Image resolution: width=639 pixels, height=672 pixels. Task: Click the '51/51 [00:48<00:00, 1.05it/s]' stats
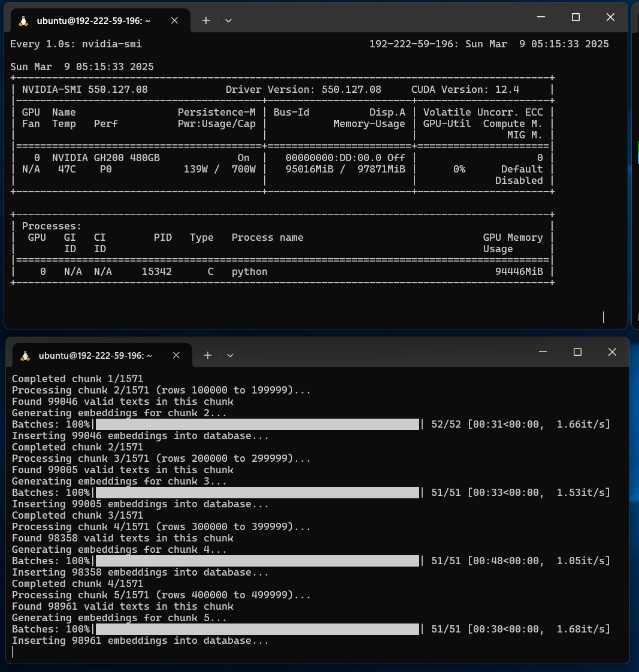click(520, 561)
